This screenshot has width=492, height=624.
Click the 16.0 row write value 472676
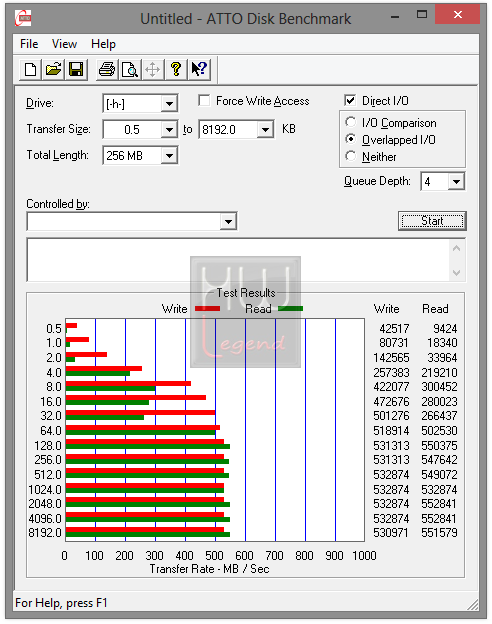coord(391,402)
